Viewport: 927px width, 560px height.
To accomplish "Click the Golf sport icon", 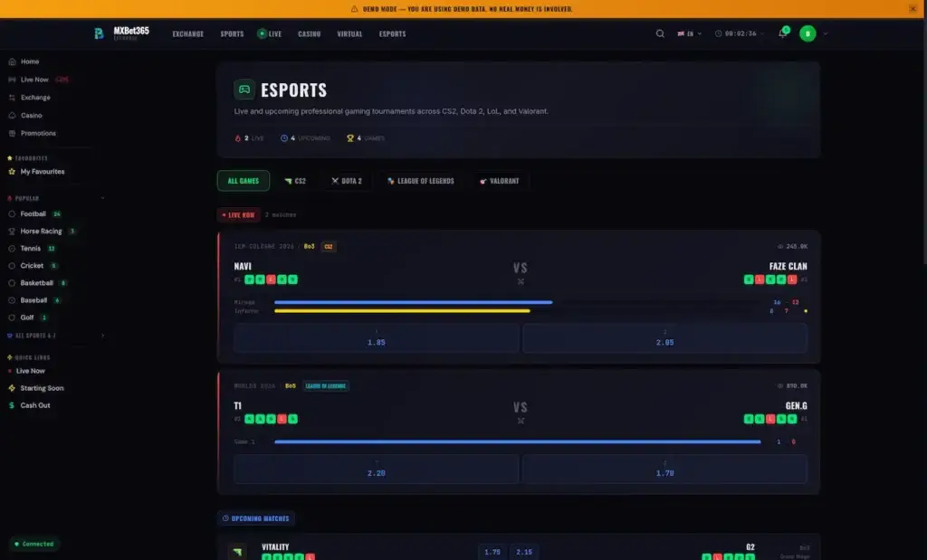I will tap(12, 318).
